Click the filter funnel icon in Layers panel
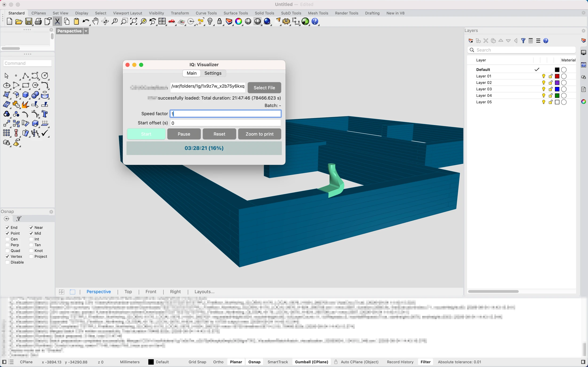 523,41
